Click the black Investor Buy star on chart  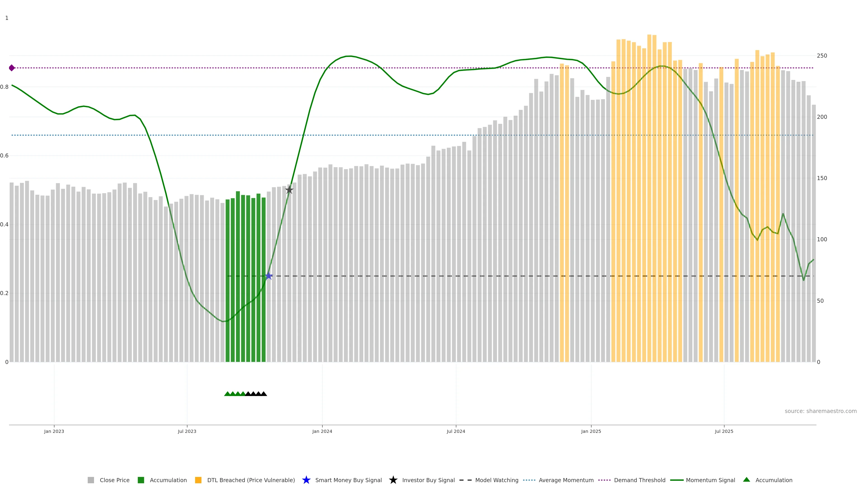pos(289,190)
